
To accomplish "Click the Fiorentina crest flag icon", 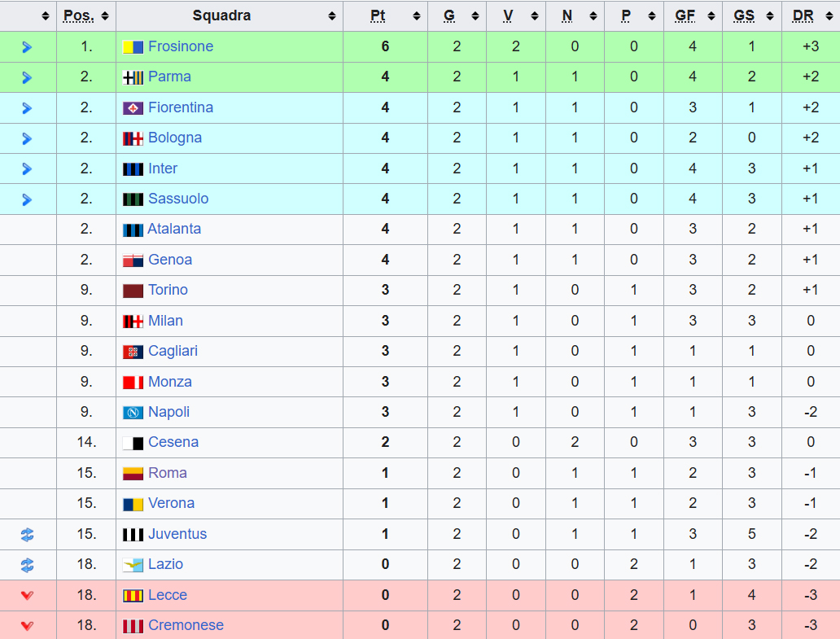I will click(133, 108).
